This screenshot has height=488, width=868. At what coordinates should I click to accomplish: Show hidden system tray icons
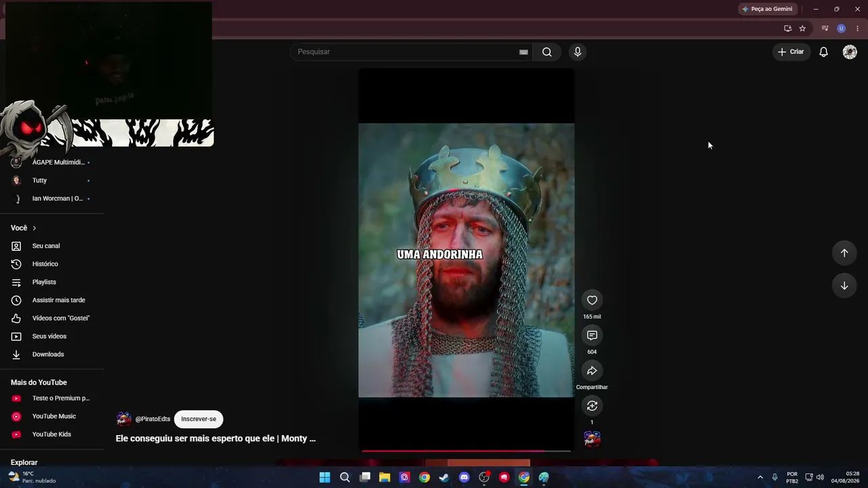(760, 477)
